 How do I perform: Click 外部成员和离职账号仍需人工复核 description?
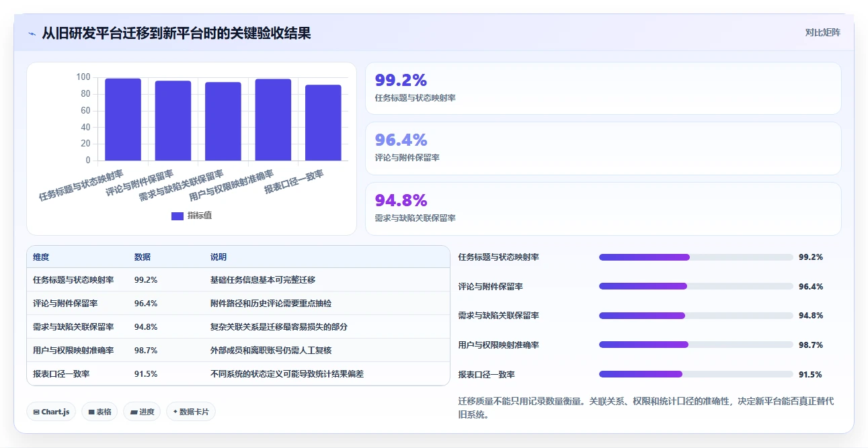[x=271, y=350]
